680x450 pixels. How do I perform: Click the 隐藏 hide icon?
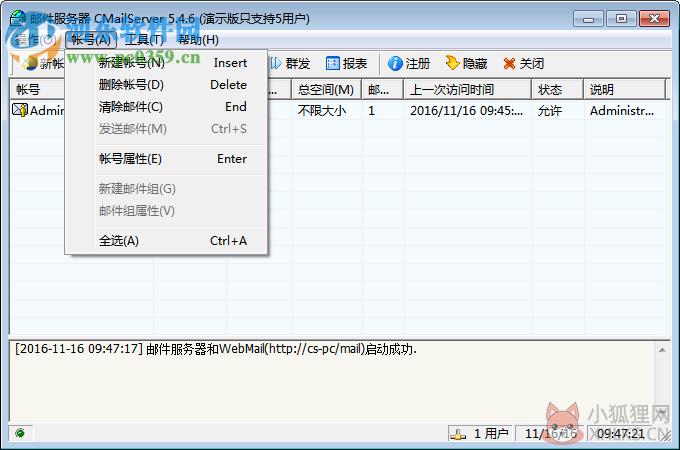(452, 63)
